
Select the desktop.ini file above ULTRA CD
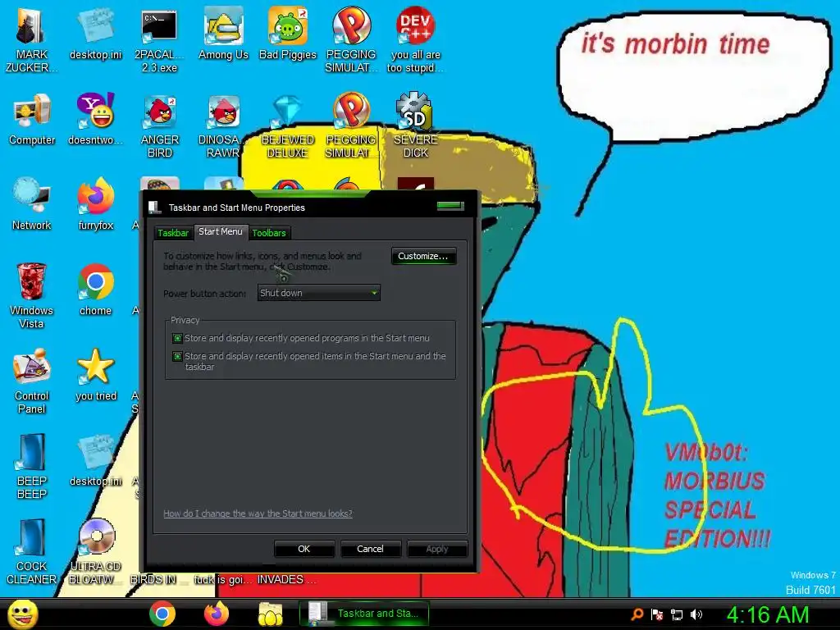click(x=95, y=459)
